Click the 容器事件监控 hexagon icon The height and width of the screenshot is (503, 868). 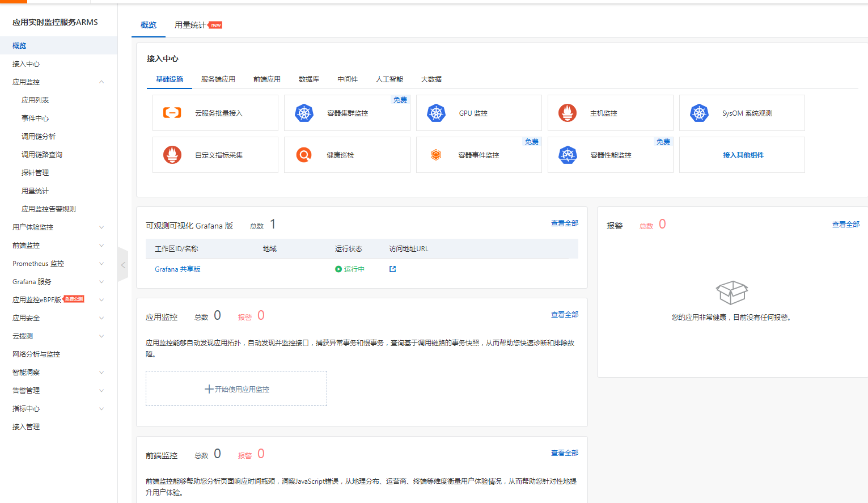(435, 155)
